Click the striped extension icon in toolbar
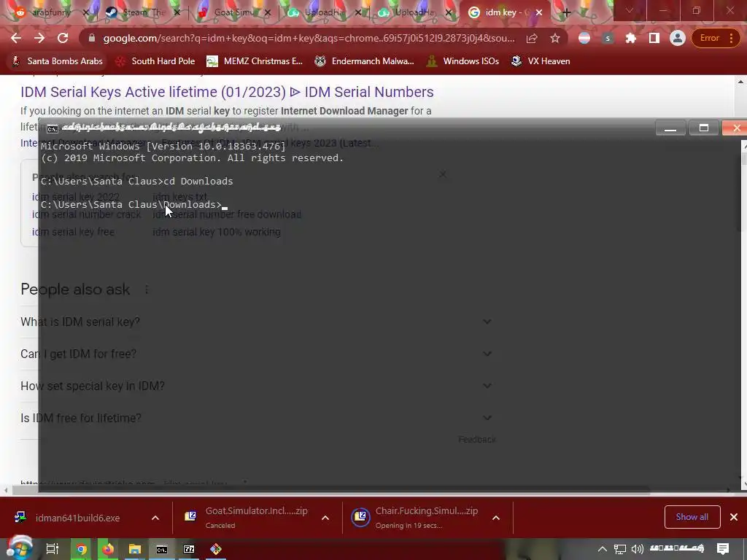The height and width of the screenshot is (560, 747). point(584,38)
